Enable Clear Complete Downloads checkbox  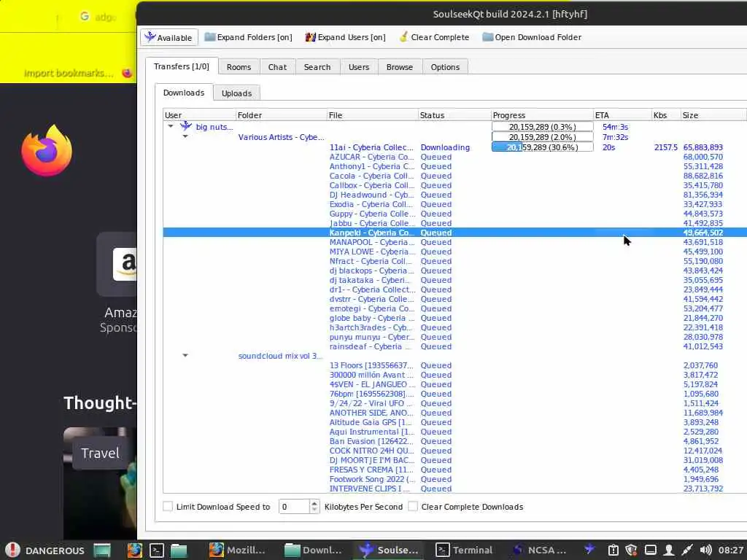(x=413, y=506)
